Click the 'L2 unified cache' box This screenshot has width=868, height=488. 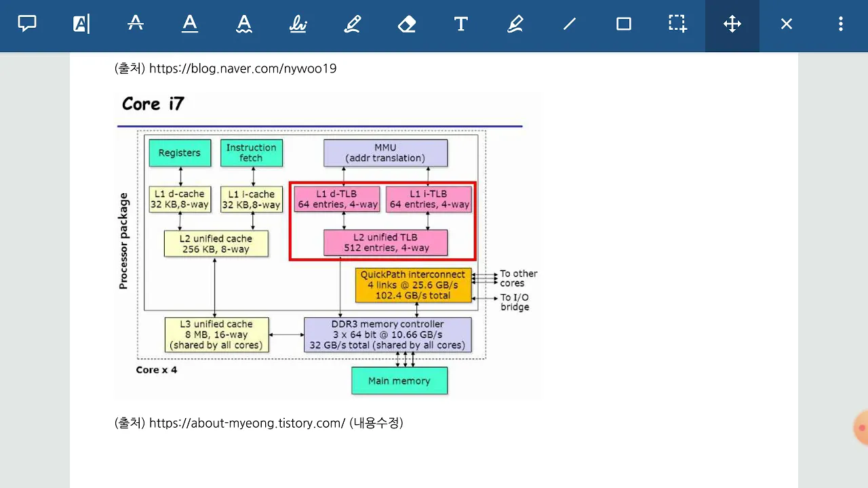click(216, 243)
